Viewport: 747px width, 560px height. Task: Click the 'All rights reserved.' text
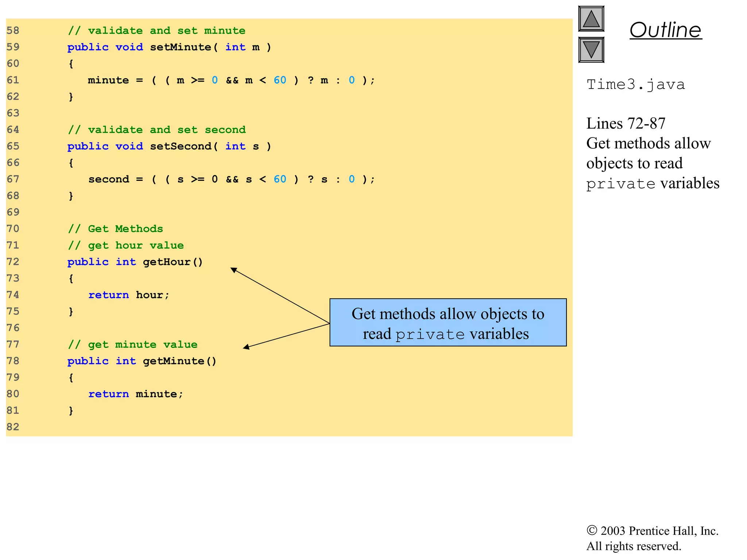point(634,546)
